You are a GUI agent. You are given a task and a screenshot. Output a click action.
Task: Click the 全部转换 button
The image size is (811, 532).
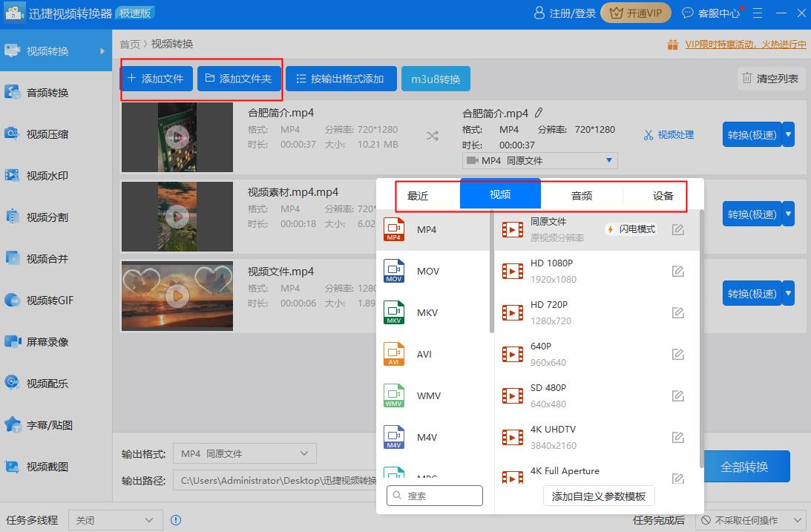click(x=746, y=466)
